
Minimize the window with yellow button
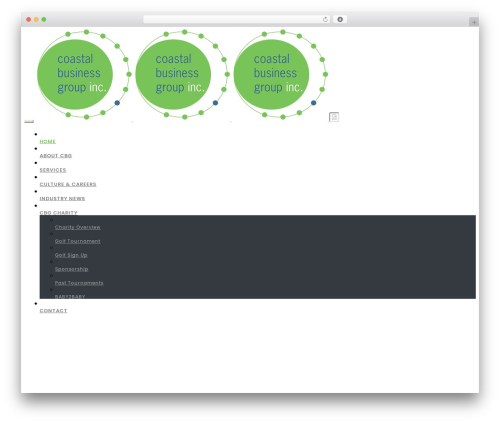pyautogui.click(x=36, y=19)
